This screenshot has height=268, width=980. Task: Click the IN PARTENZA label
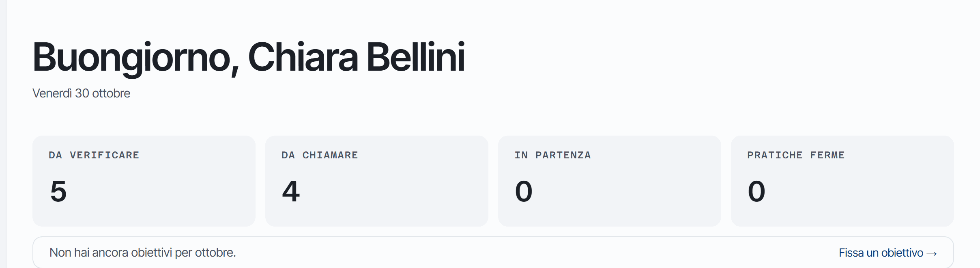click(x=552, y=155)
